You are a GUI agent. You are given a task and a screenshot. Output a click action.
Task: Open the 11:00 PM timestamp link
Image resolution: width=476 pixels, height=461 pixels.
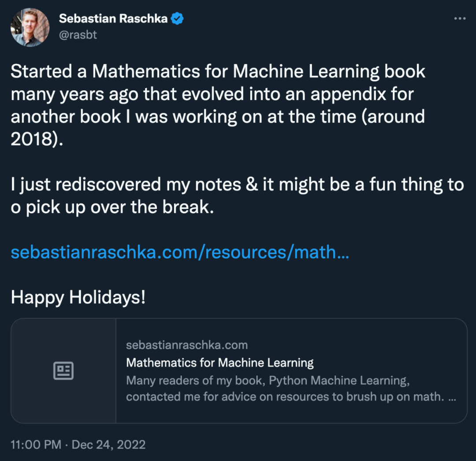point(36,445)
